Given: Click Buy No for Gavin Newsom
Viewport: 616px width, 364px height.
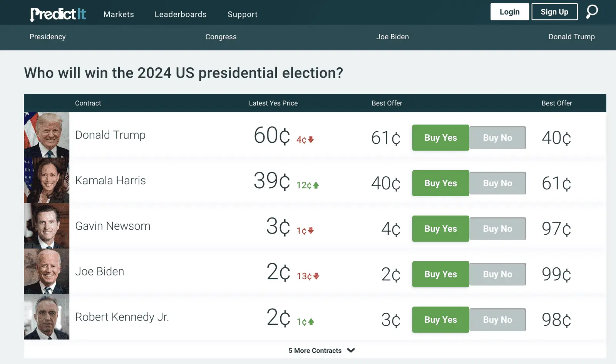Looking at the screenshot, I should pos(497,229).
